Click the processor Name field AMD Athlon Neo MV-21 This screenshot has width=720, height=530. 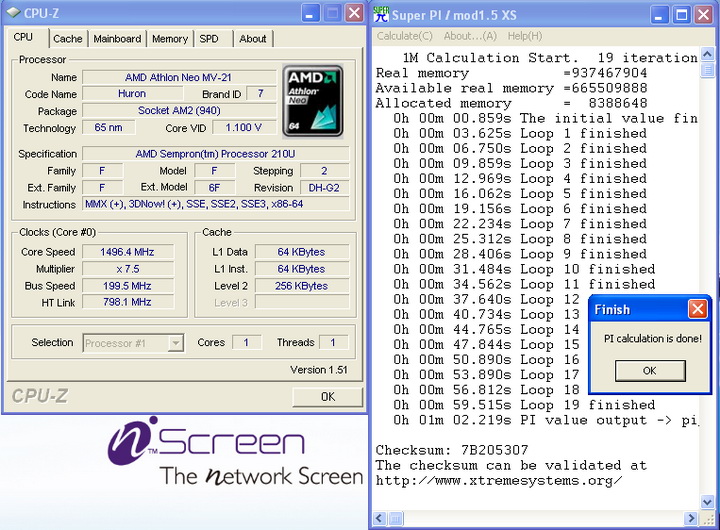(179, 77)
